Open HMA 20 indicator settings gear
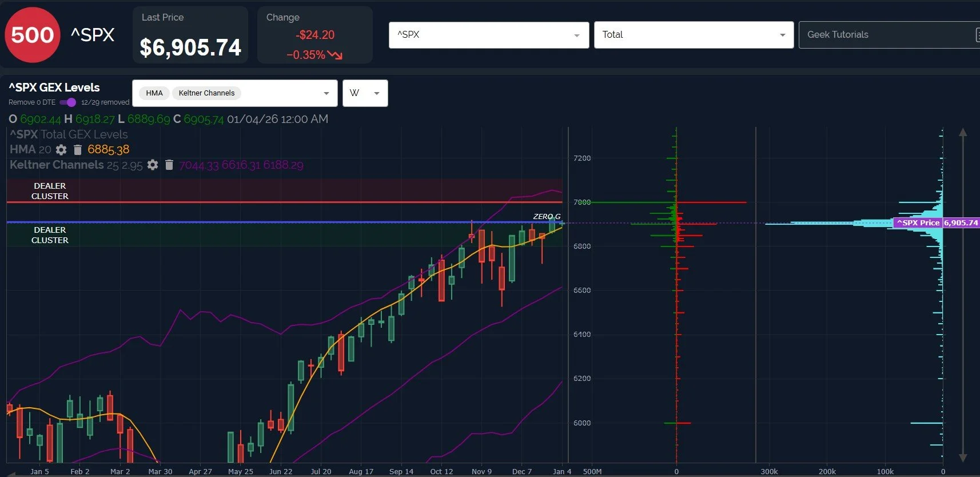This screenshot has width=980, height=477. click(61, 150)
